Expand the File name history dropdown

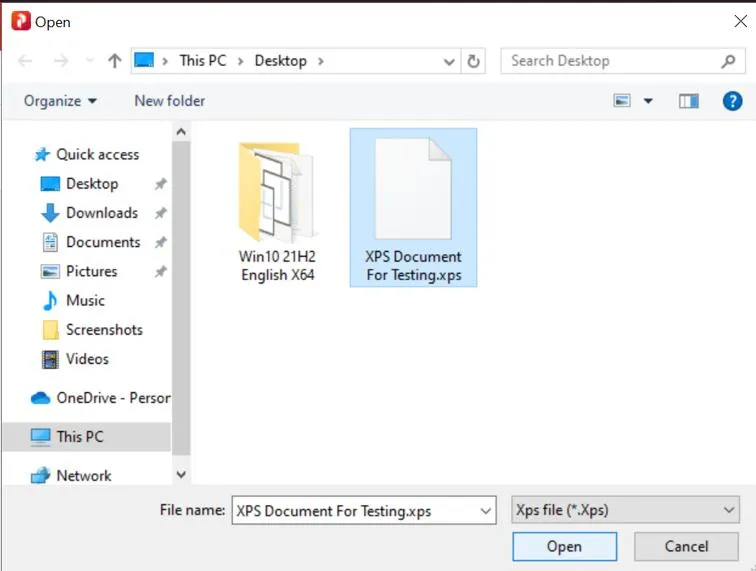pos(485,511)
